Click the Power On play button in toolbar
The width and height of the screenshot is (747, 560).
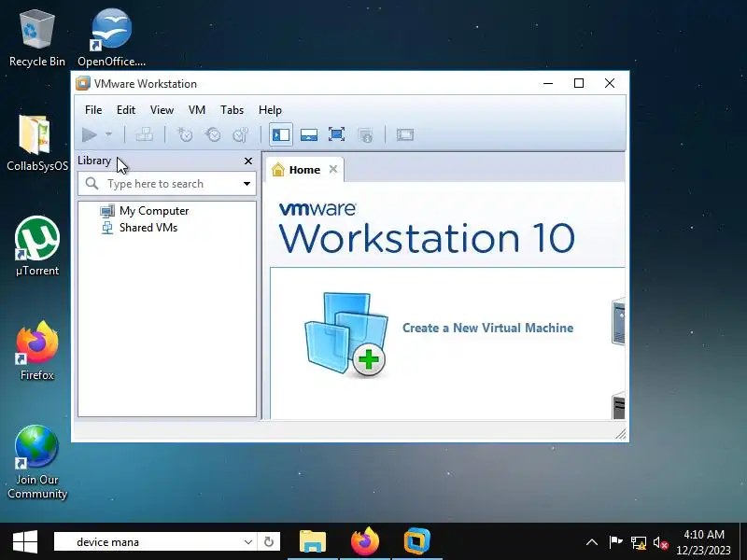coord(90,134)
